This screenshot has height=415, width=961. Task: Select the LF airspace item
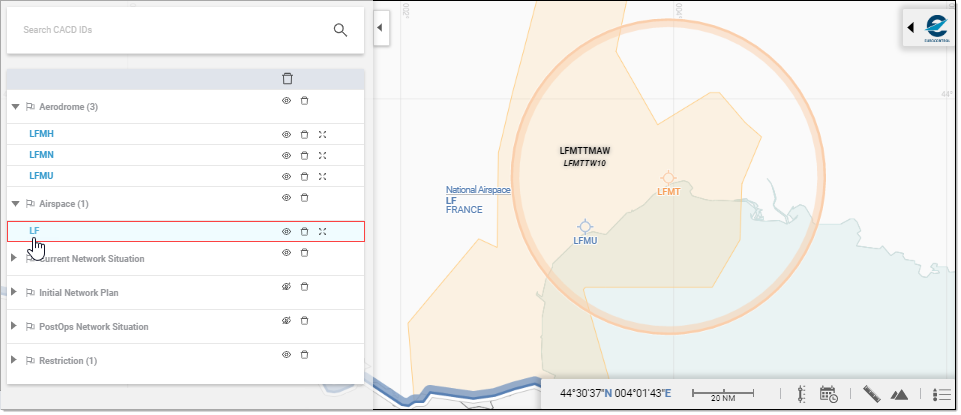(35, 231)
